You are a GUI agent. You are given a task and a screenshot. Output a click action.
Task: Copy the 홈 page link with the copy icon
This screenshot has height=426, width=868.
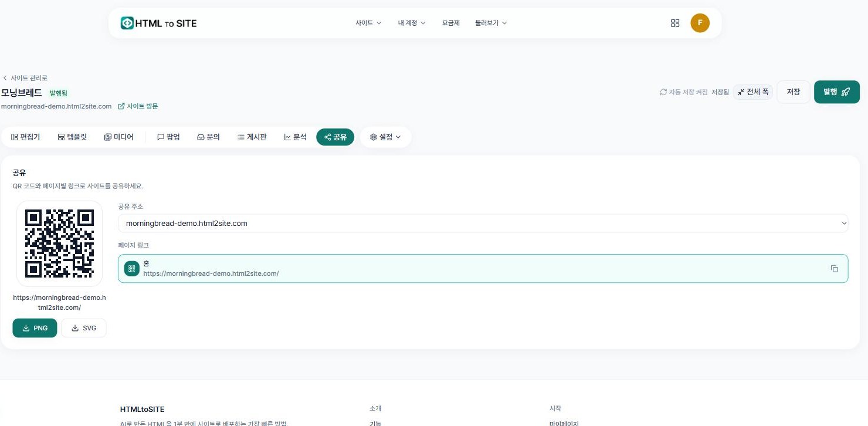point(835,269)
